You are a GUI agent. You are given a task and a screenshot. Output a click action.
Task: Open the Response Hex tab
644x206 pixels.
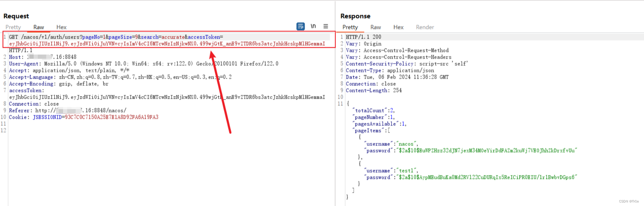pos(398,27)
